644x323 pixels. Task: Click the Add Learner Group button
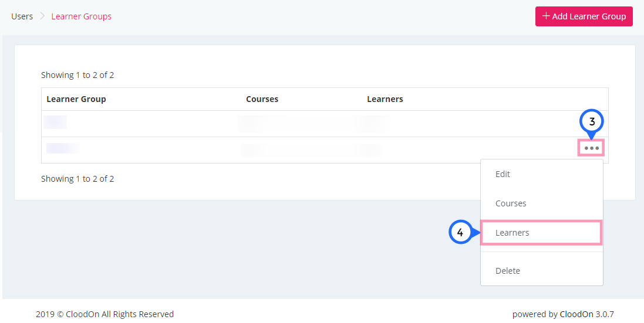point(584,16)
